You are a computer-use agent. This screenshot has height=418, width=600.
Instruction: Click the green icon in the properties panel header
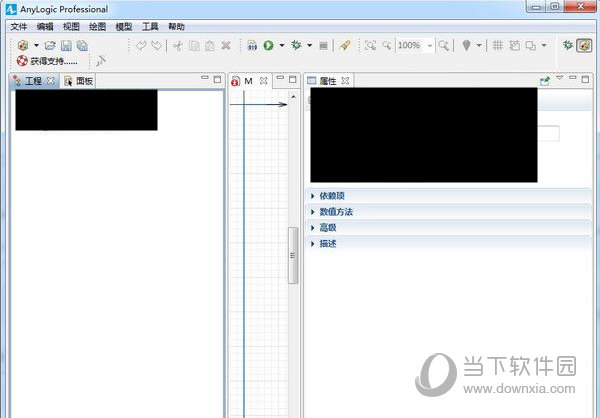pyautogui.click(x=545, y=80)
